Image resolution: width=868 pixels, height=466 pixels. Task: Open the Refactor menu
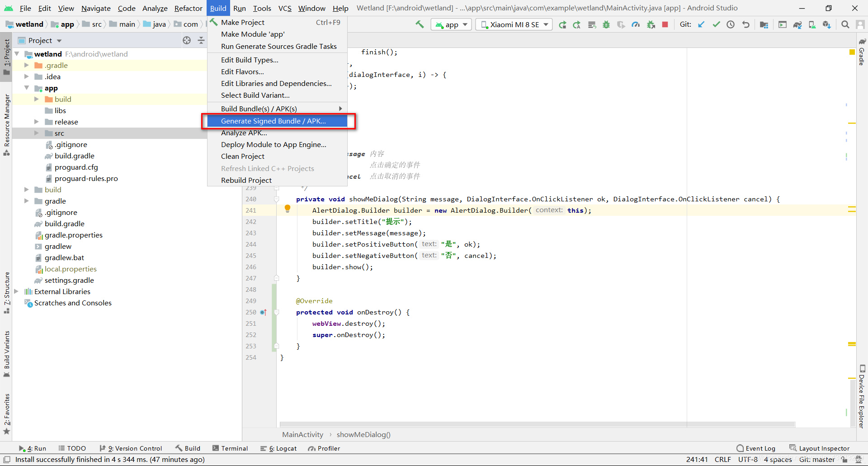click(x=188, y=8)
